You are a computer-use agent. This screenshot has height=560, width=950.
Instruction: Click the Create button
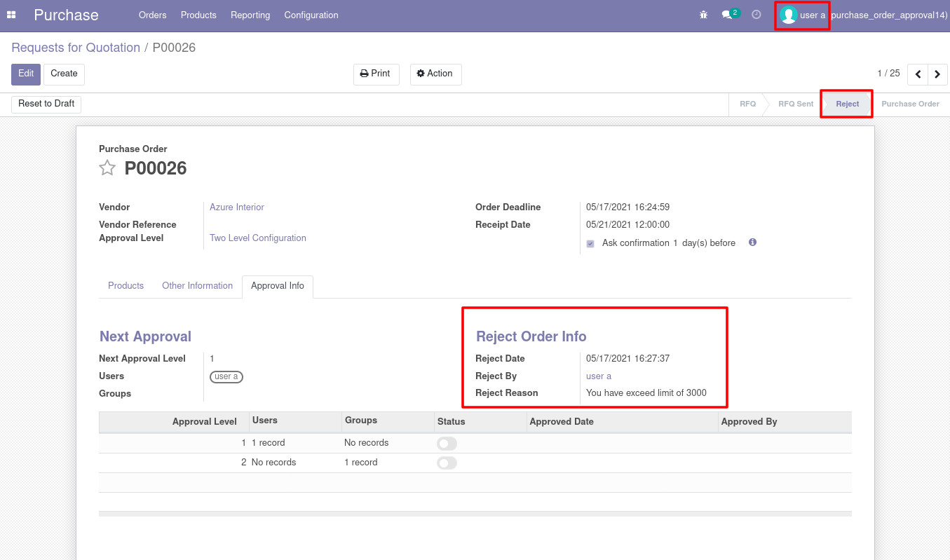[64, 74]
